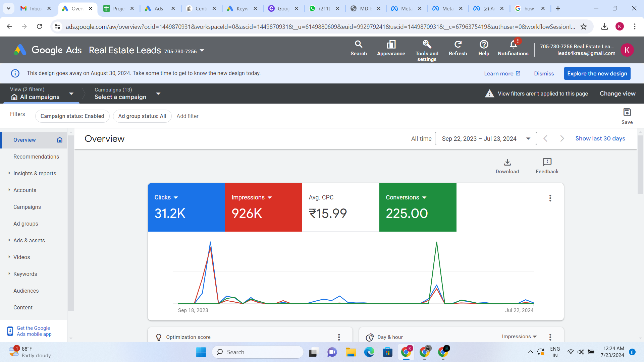Click Ad group status: All filter chip
The image size is (644, 362).
pyautogui.click(x=142, y=116)
